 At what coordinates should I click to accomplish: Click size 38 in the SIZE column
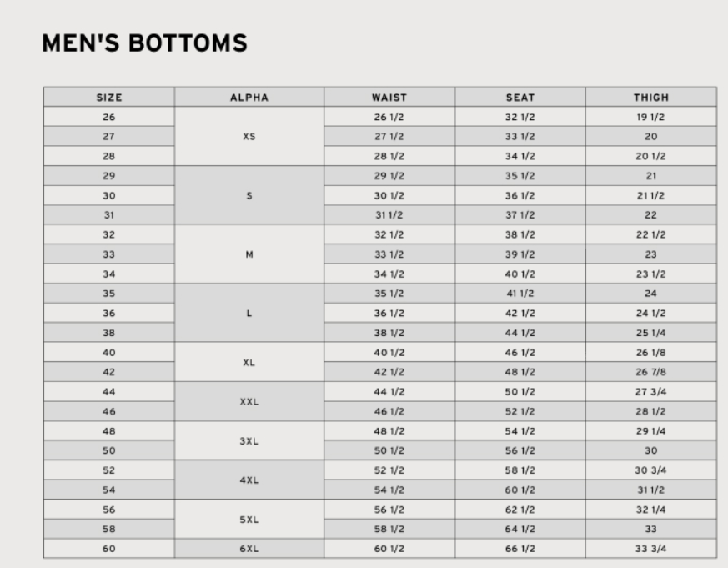click(x=109, y=333)
